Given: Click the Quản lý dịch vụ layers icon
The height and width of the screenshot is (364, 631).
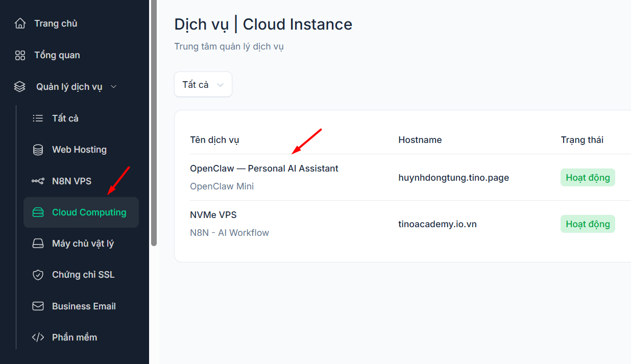Looking at the screenshot, I should [x=20, y=87].
